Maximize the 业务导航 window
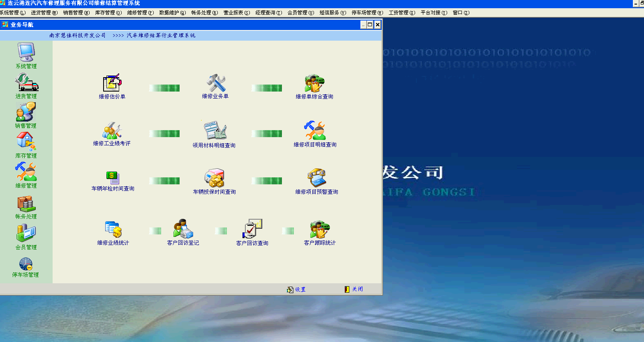 click(370, 25)
